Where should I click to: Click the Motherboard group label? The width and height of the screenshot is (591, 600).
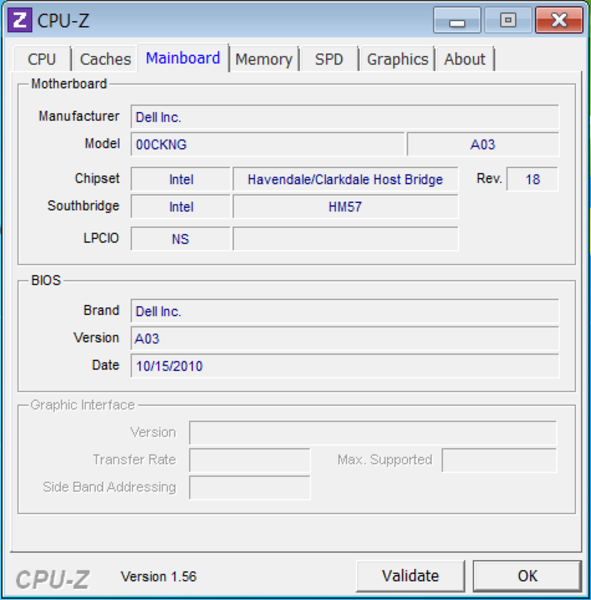click(x=69, y=84)
